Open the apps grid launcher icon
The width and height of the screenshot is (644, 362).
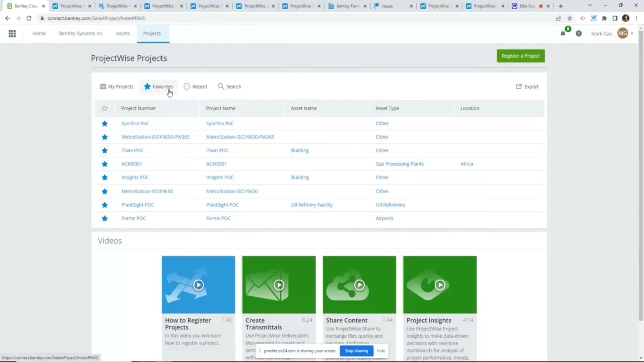[x=12, y=33]
